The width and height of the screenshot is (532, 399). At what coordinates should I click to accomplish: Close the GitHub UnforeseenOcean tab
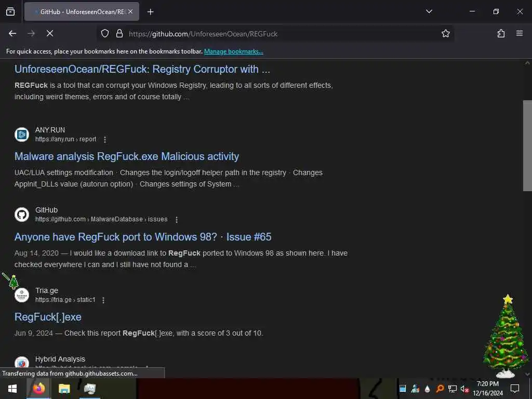[x=130, y=11]
